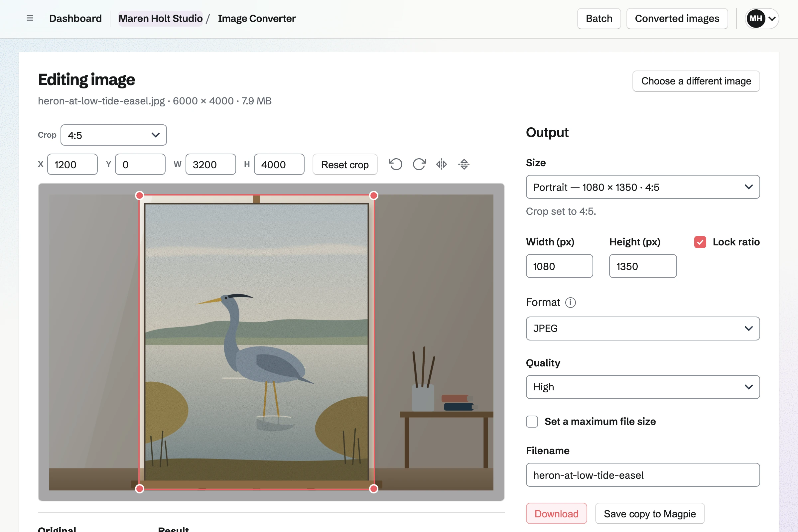Click Save copy to Magpie
The width and height of the screenshot is (798, 532).
click(x=650, y=514)
